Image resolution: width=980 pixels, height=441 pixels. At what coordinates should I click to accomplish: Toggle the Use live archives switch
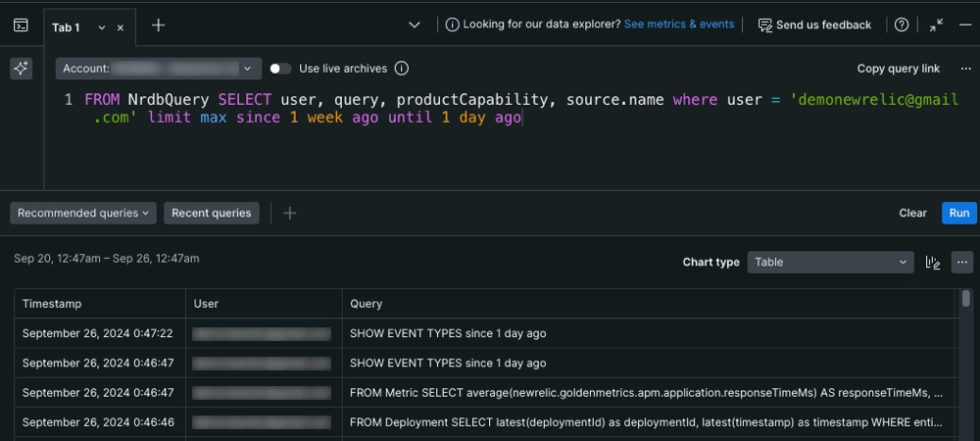pyautogui.click(x=280, y=69)
